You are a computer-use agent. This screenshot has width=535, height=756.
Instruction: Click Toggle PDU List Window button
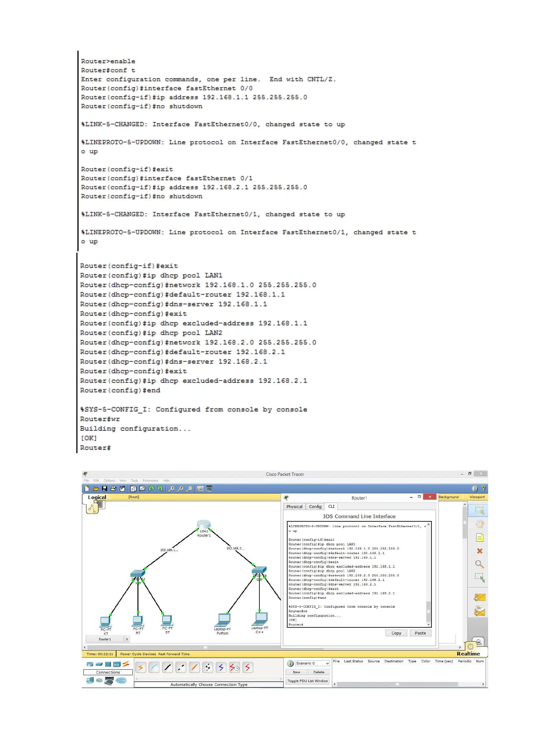(x=308, y=681)
